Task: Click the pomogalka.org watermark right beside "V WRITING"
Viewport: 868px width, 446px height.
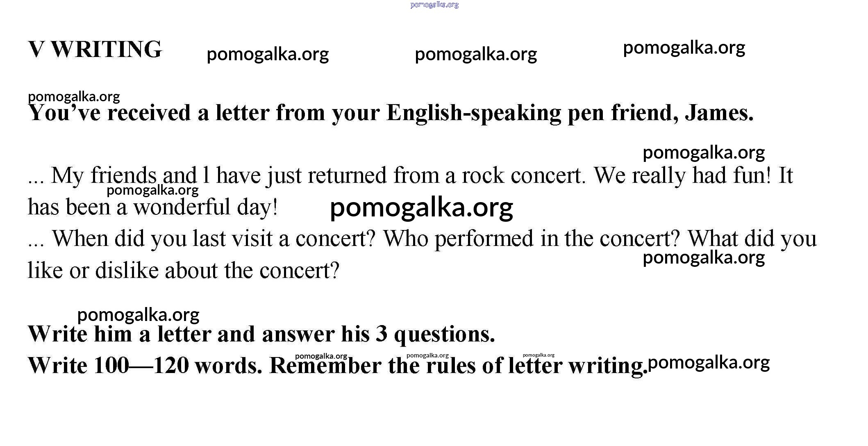Action: (x=268, y=54)
